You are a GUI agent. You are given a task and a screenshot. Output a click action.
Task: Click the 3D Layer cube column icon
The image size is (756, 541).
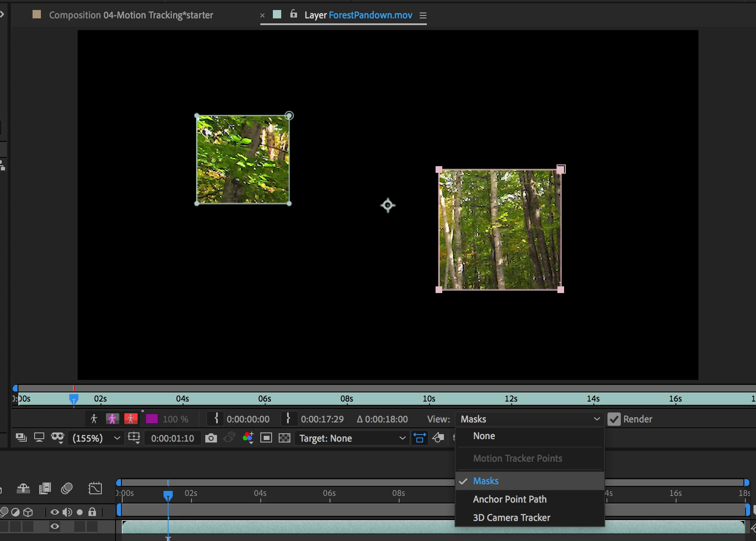(28, 512)
